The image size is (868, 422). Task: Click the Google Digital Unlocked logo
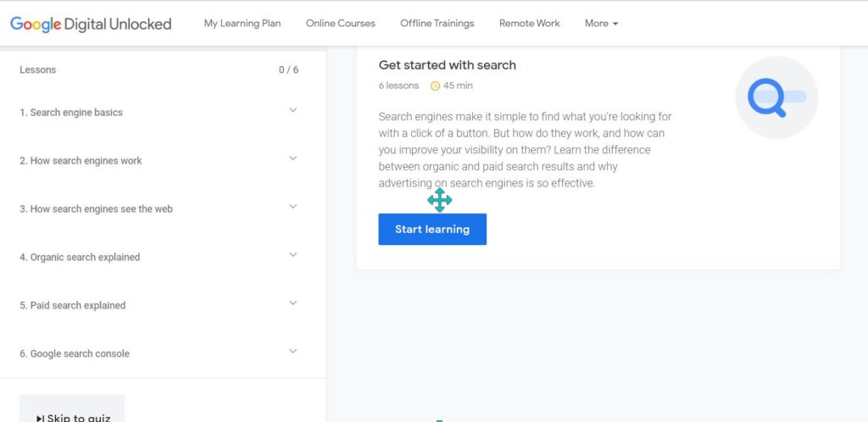click(x=91, y=24)
